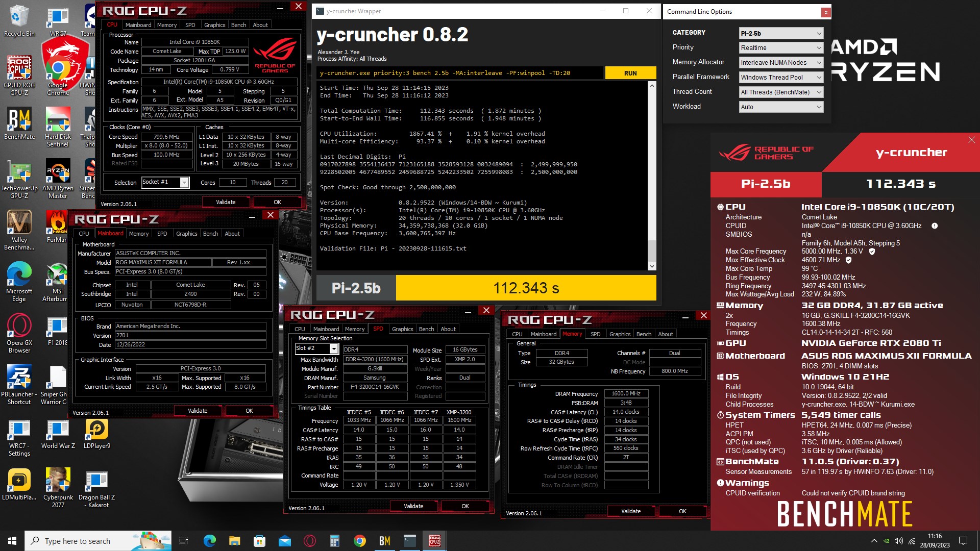Show hidden system tray icons
This screenshot has height=551, width=980.
pyautogui.click(x=874, y=541)
